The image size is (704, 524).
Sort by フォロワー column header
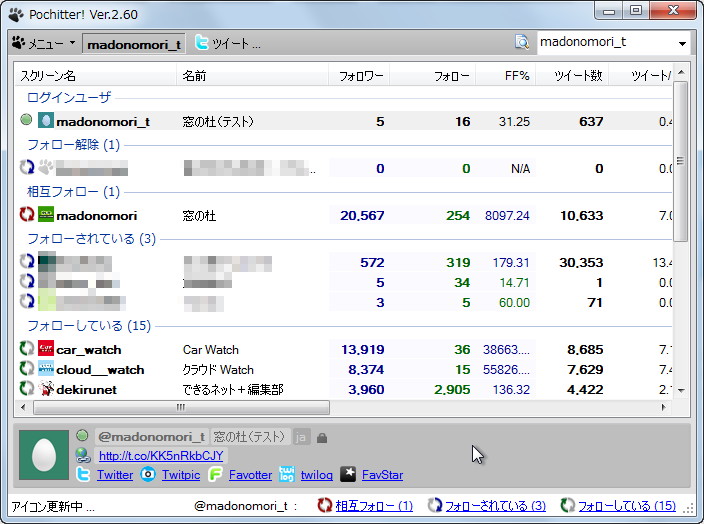[359, 76]
